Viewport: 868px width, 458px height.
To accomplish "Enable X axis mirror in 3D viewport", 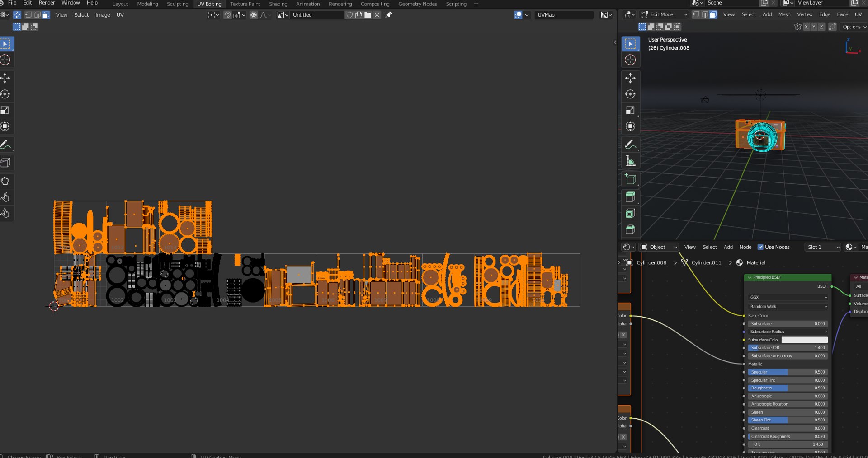I will [x=806, y=27].
